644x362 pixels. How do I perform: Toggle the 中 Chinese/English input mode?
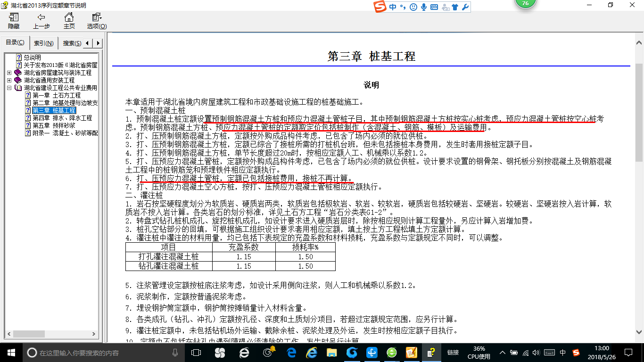[x=393, y=7]
